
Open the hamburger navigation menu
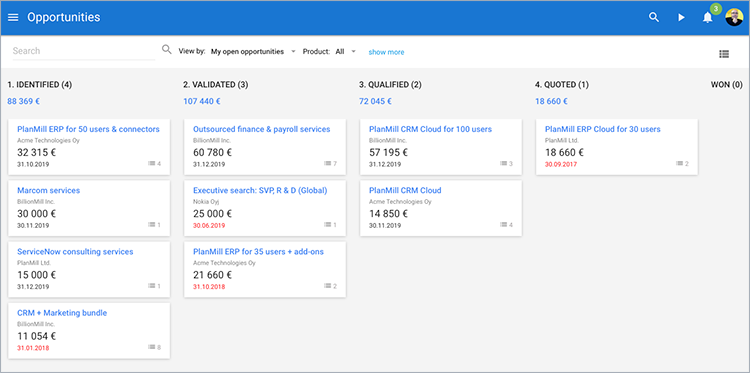click(x=13, y=17)
